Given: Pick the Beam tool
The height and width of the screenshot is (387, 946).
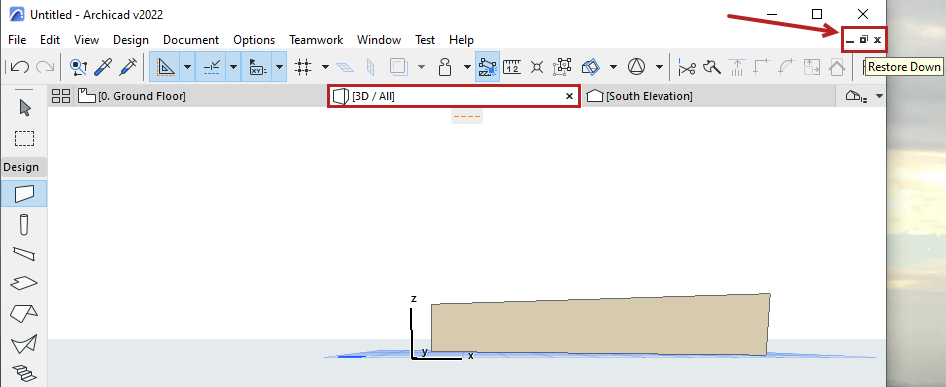Looking at the screenshot, I should click(x=24, y=254).
